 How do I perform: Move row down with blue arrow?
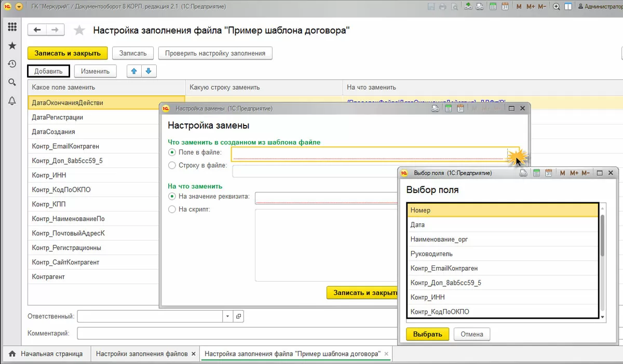click(148, 71)
